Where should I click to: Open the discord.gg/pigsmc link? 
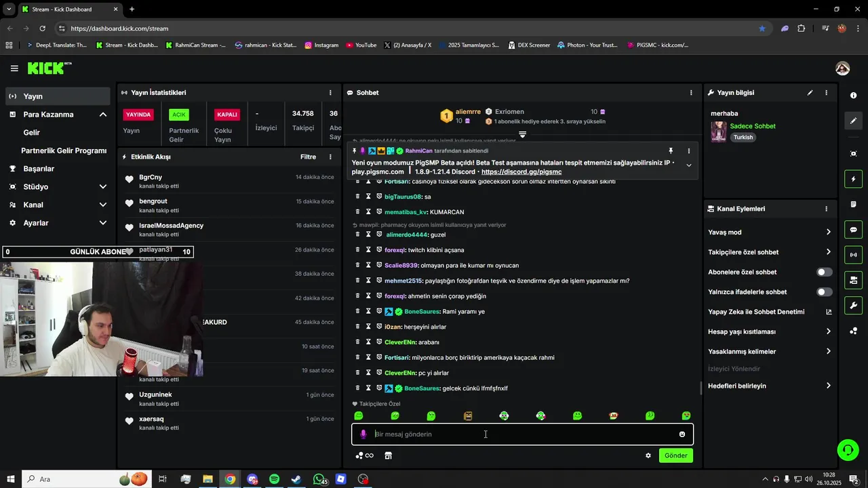pos(521,172)
